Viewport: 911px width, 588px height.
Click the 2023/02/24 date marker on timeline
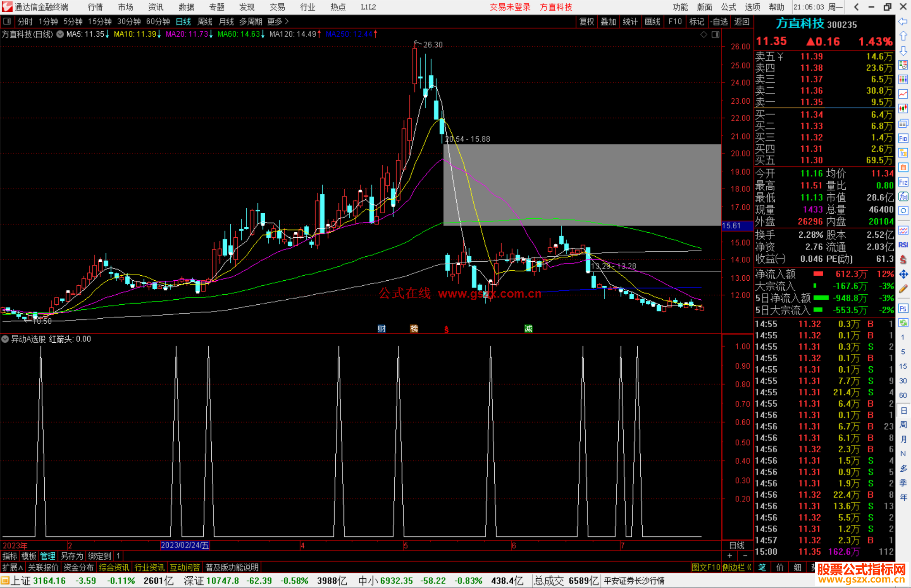coord(185,545)
